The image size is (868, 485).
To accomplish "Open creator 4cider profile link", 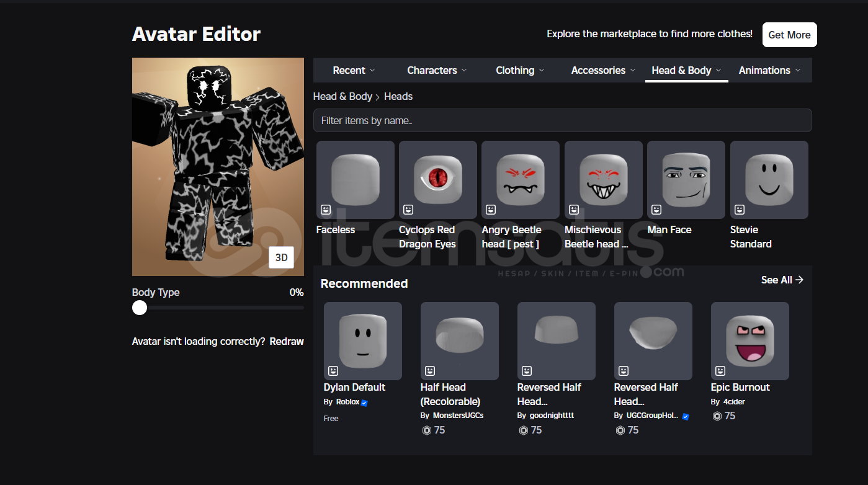I will (734, 402).
